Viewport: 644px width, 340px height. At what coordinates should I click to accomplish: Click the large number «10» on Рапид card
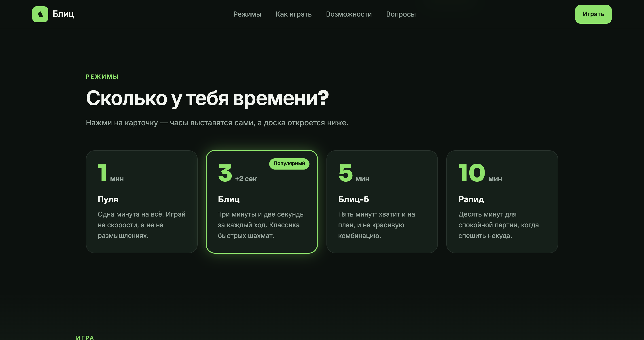click(472, 173)
